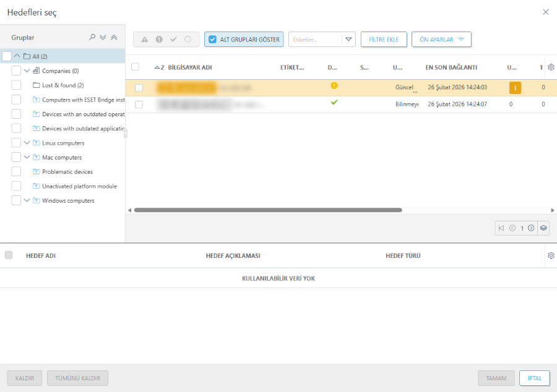This screenshot has width=557, height=392.
Task: Filter by empty circle status icon
Action: tap(188, 40)
